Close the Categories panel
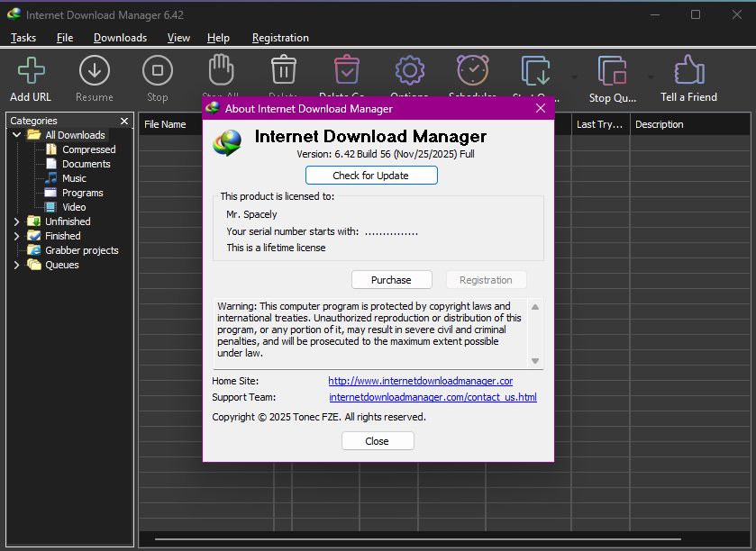This screenshot has width=756, height=551. [124, 121]
